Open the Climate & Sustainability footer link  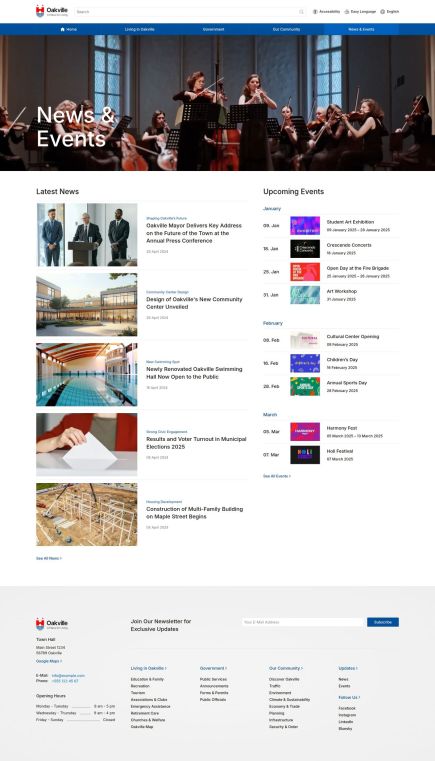pyautogui.click(x=289, y=700)
